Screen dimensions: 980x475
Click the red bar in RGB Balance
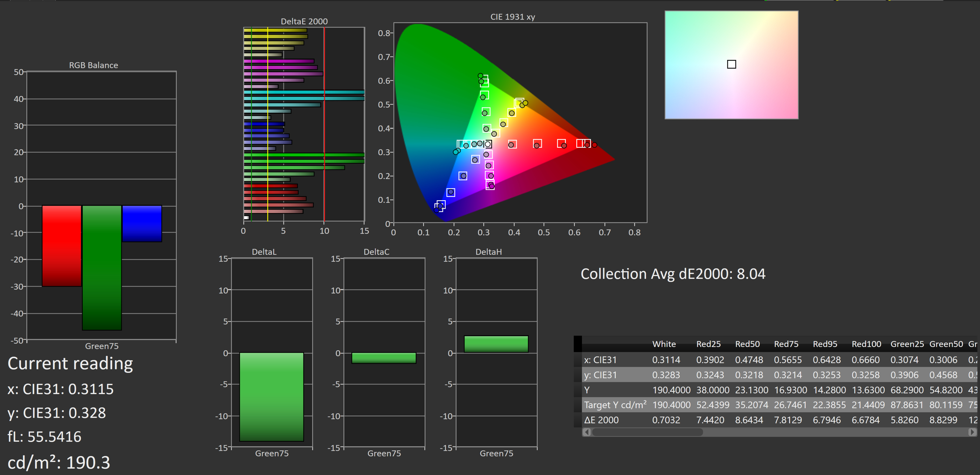point(62,246)
